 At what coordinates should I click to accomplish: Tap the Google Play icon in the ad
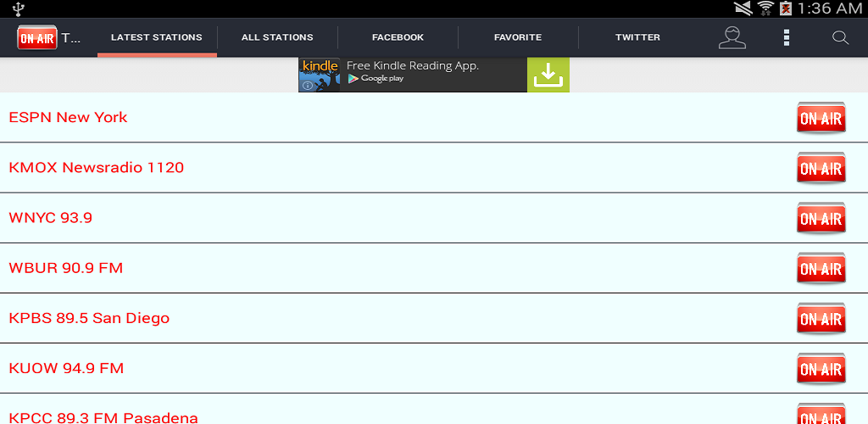coord(353,79)
